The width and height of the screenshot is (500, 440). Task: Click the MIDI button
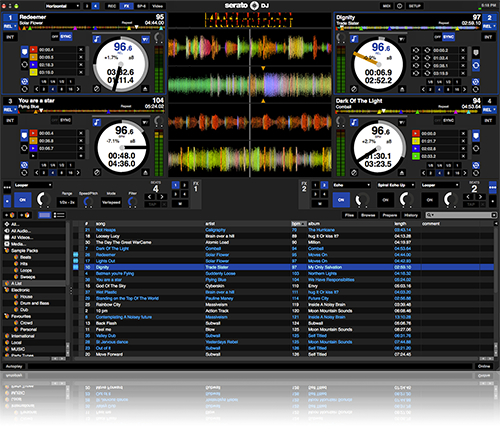click(387, 6)
